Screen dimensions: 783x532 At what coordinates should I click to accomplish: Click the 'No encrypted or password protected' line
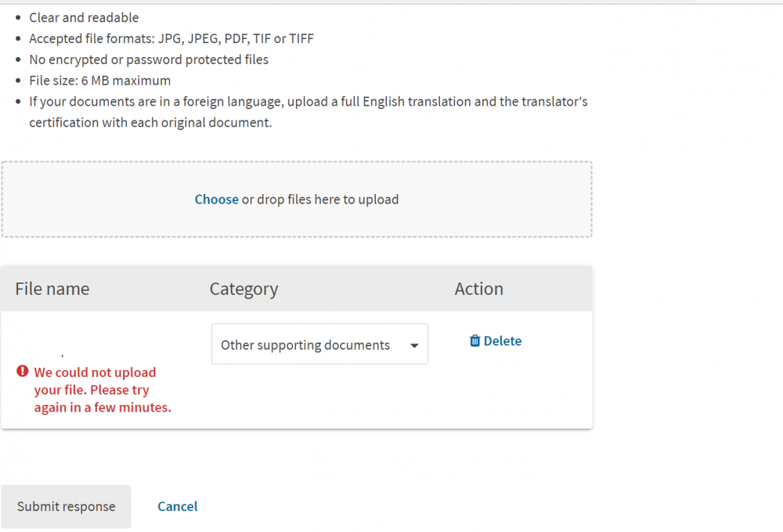[x=149, y=59]
